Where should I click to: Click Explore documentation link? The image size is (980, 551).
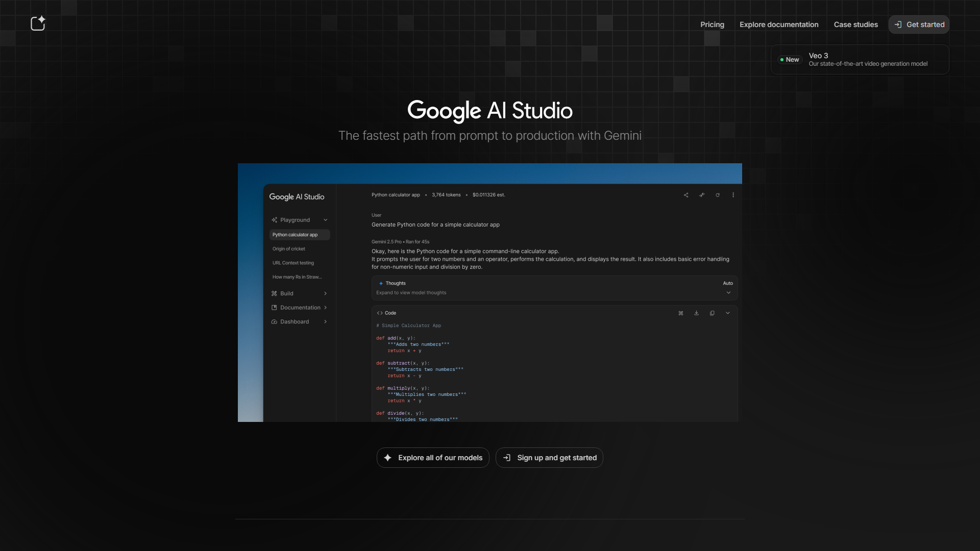point(778,24)
